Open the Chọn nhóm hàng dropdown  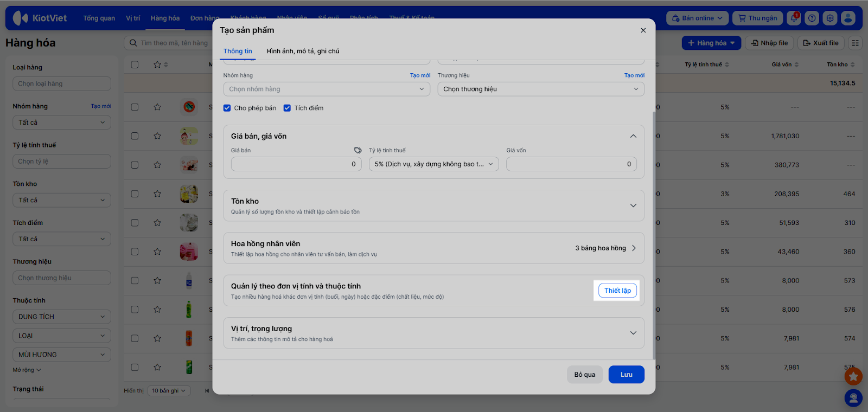pos(327,89)
